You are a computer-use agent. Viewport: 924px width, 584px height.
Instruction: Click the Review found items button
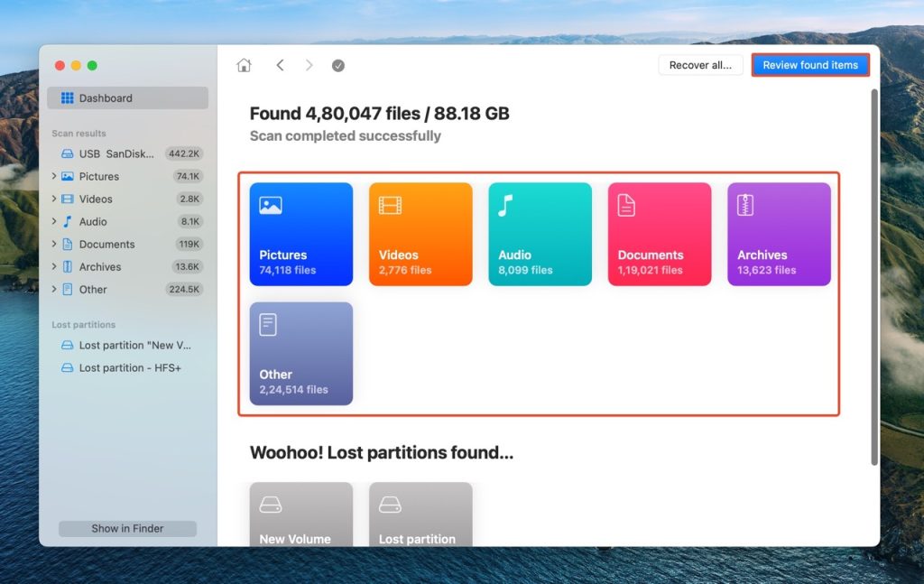pos(809,64)
